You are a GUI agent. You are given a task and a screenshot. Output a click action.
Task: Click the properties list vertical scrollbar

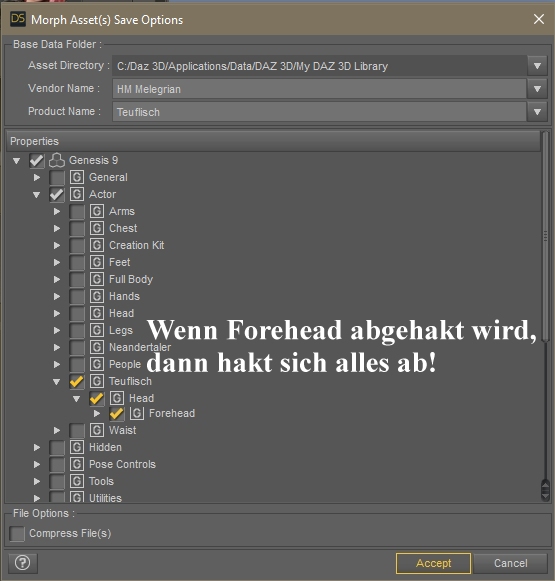click(x=545, y=236)
